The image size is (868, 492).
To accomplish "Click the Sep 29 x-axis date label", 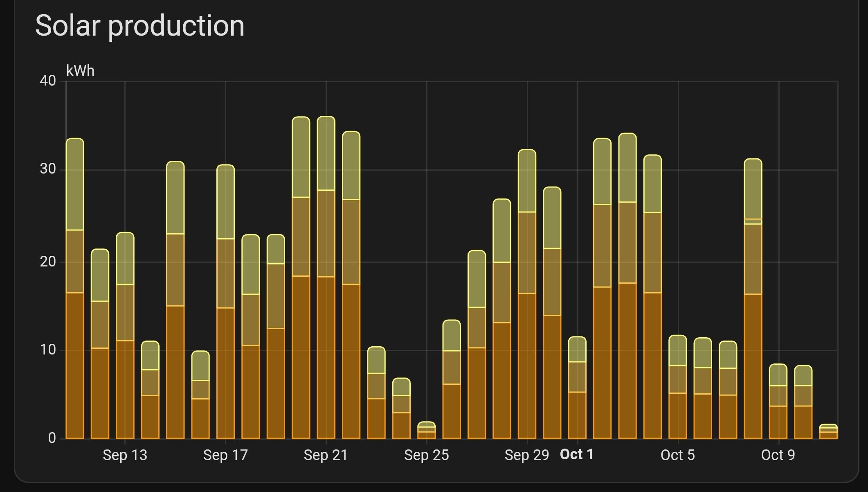I will (526, 455).
